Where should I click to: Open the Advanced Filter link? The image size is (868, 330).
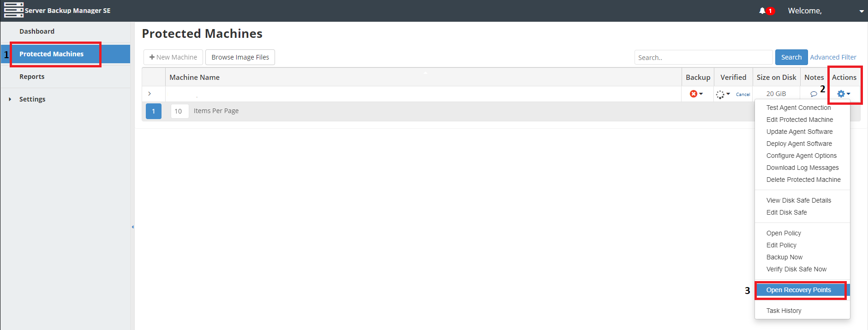click(833, 57)
